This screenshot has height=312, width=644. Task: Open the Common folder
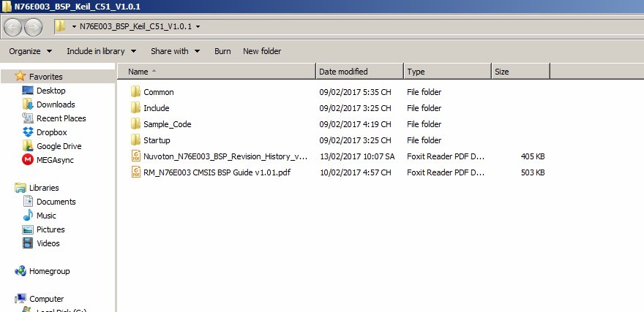click(158, 92)
